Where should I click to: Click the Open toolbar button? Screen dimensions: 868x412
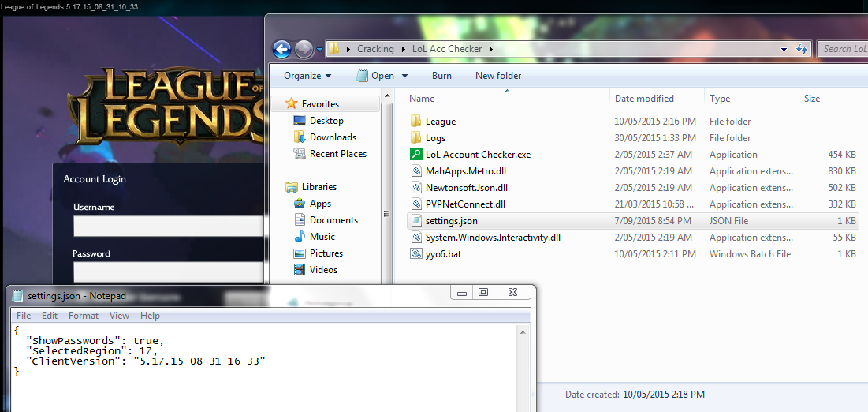(x=376, y=76)
